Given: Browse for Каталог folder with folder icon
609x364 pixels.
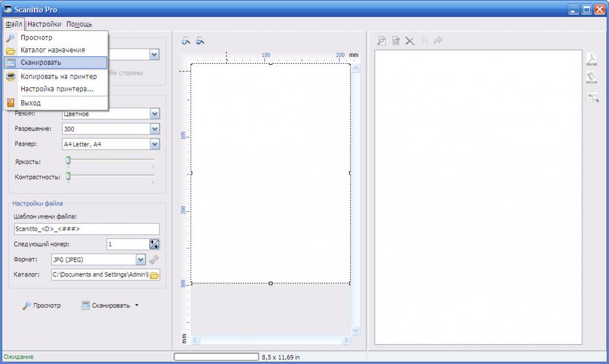Looking at the screenshot, I should [155, 275].
